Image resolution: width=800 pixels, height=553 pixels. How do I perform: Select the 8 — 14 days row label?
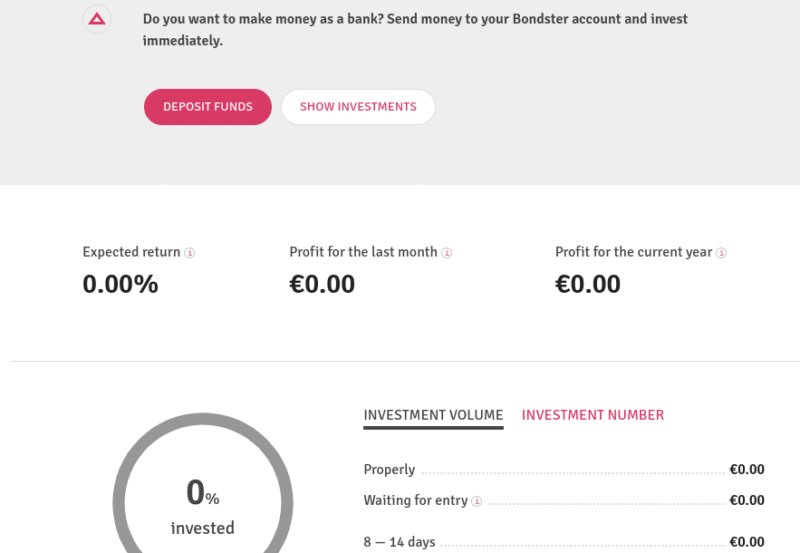point(399,542)
